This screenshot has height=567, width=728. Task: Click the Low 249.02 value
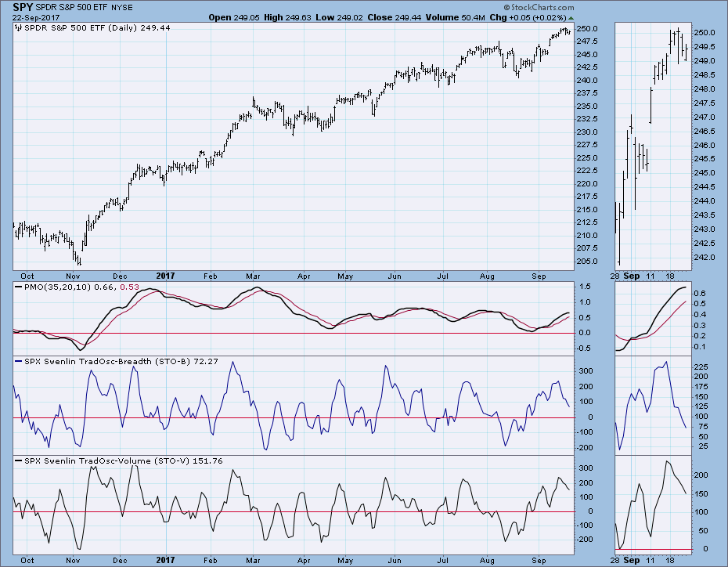pyautogui.click(x=339, y=18)
